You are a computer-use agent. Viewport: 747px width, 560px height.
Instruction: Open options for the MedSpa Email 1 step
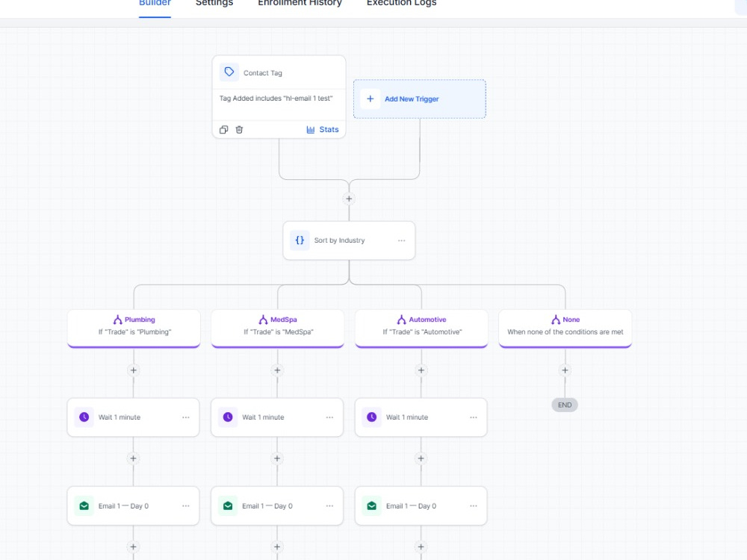pyautogui.click(x=329, y=505)
